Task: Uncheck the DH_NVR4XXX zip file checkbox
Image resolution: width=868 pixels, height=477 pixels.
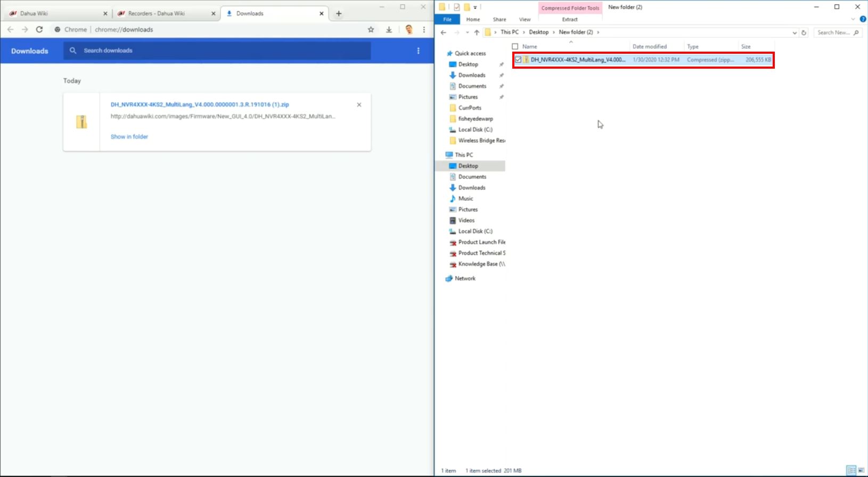Action: point(518,60)
